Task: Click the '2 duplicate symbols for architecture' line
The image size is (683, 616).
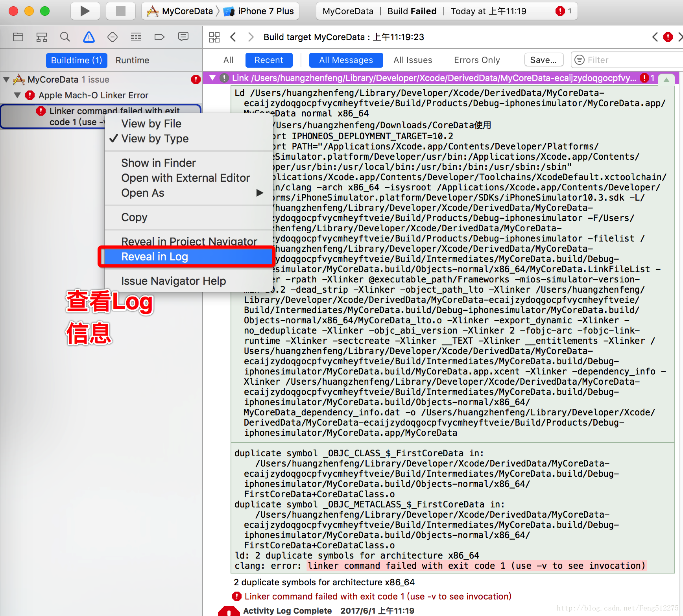Action: (324, 582)
